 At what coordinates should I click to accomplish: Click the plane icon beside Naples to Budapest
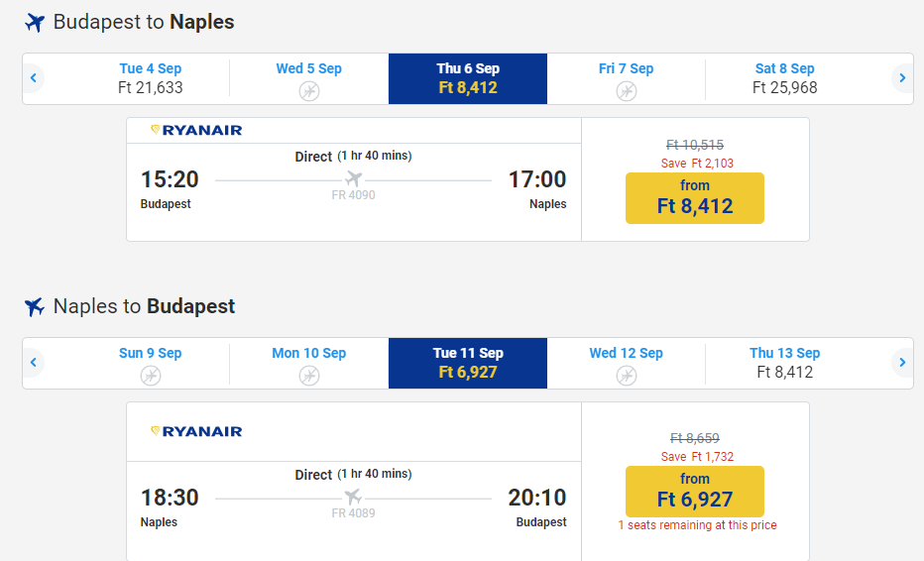click(x=35, y=306)
